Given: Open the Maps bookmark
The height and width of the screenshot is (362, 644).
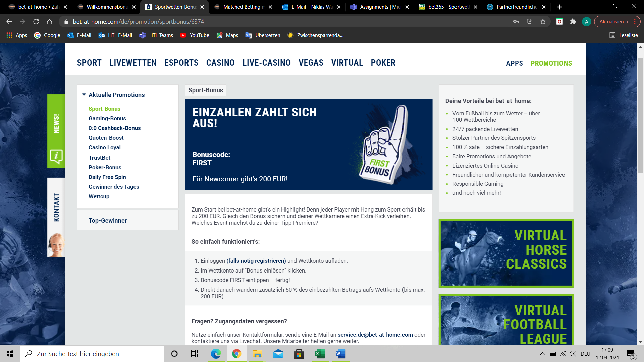Looking at the screenshot, I should [227, 35].
